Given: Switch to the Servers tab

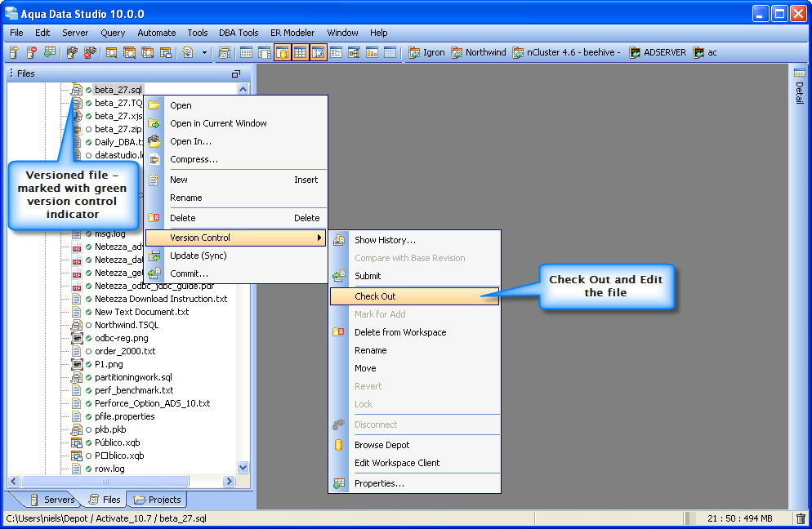Looking at the screenshot, I should (x=51, y=500).
